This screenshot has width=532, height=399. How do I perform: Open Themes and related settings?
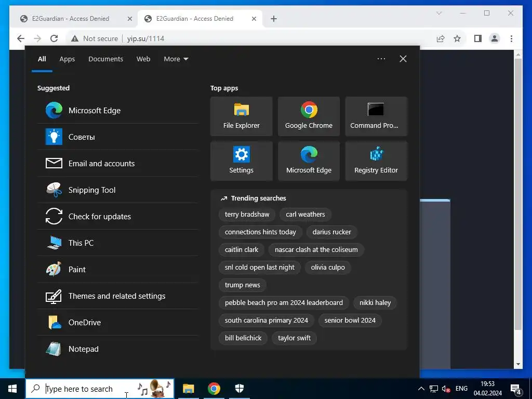[x=118, y=296]
